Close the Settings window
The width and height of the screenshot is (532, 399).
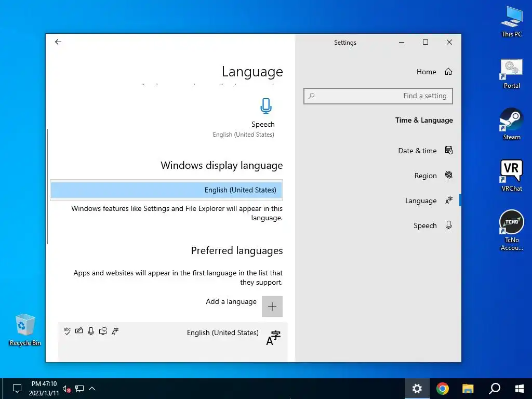tap(449, 42)
